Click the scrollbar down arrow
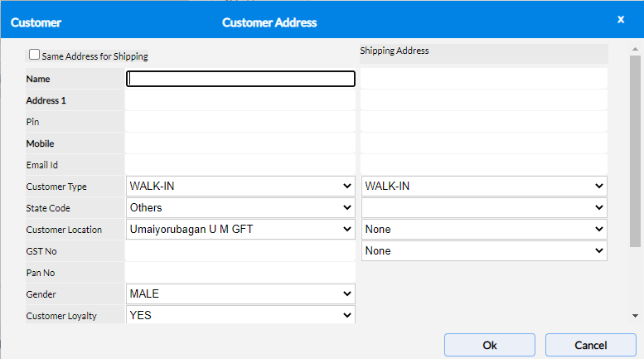644x359 pixels. (x=635, y=316)
